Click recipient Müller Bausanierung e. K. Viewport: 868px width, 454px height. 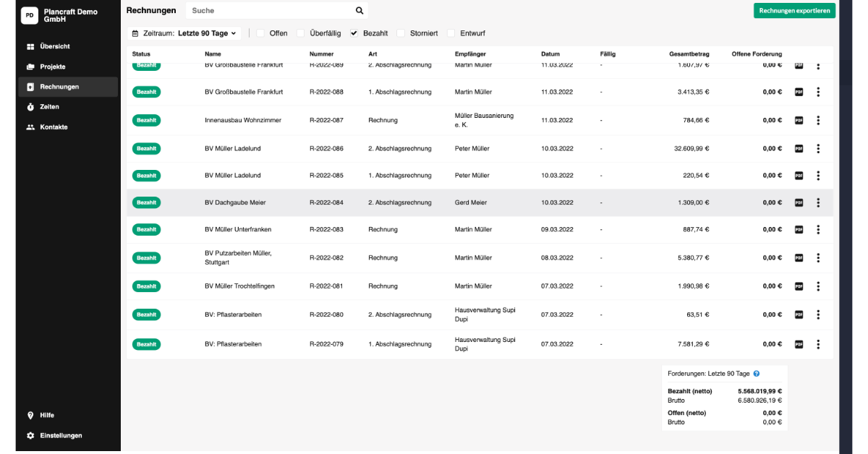click(x=485, y=120)
